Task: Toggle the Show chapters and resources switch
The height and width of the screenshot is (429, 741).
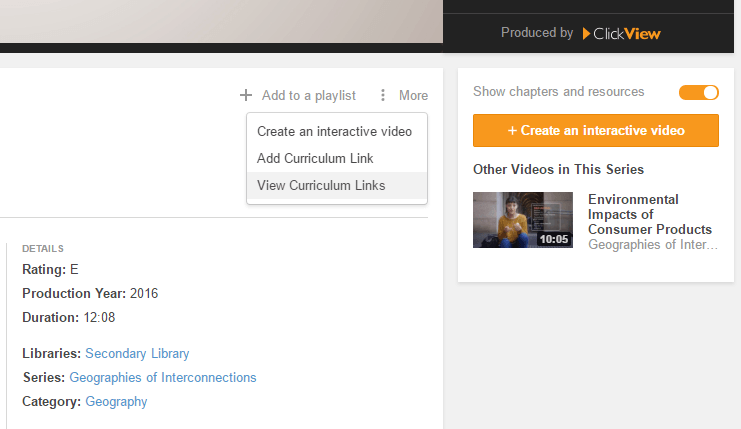Action: [698, 92]
